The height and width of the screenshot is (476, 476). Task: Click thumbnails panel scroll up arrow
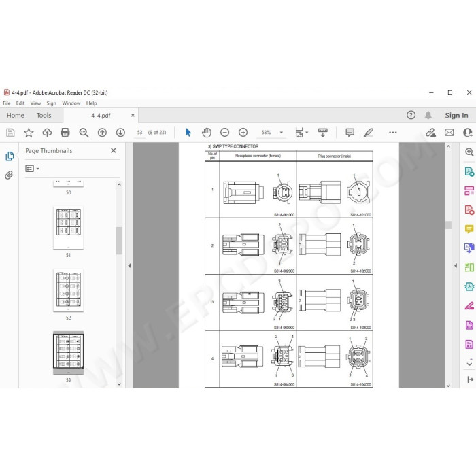tap(119, 184)
